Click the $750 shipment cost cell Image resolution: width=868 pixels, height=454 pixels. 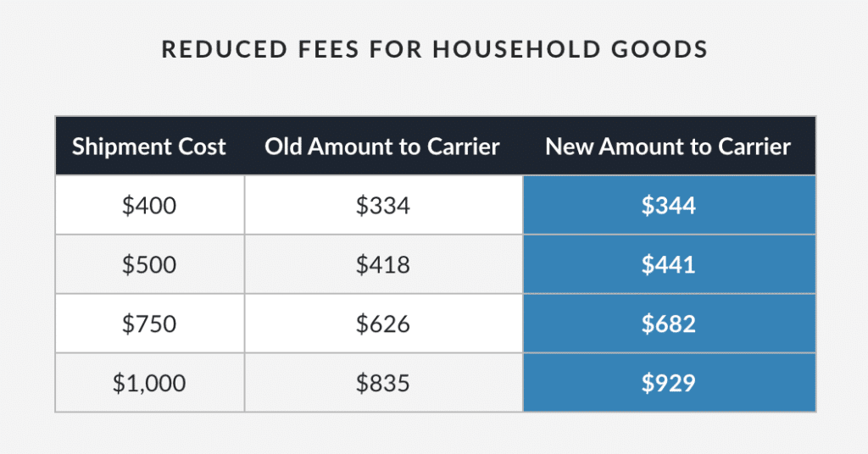149,324
